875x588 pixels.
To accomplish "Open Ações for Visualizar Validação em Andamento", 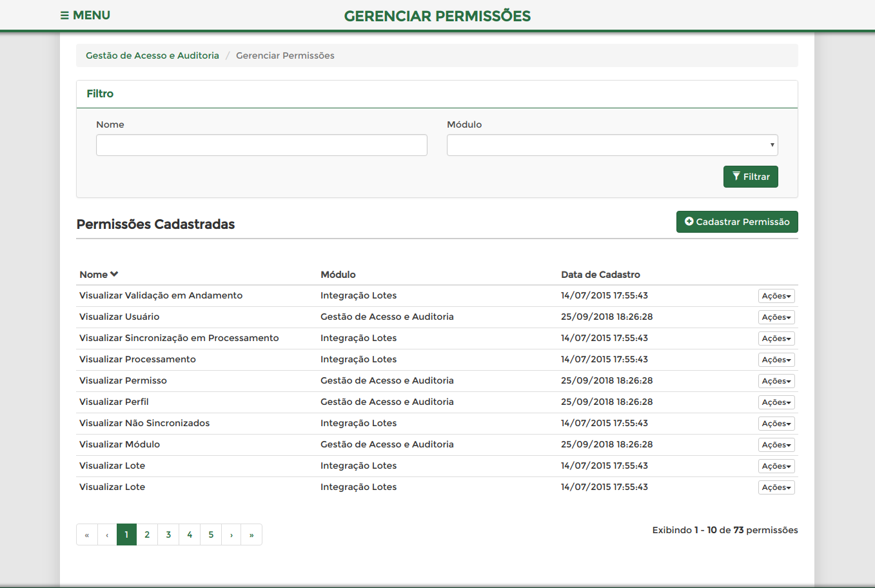I will click(776, 296).
